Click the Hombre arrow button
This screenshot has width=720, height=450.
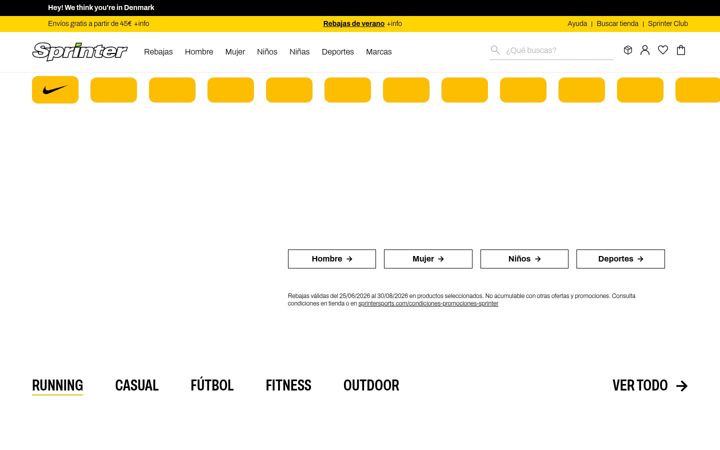tap(332, 259)
